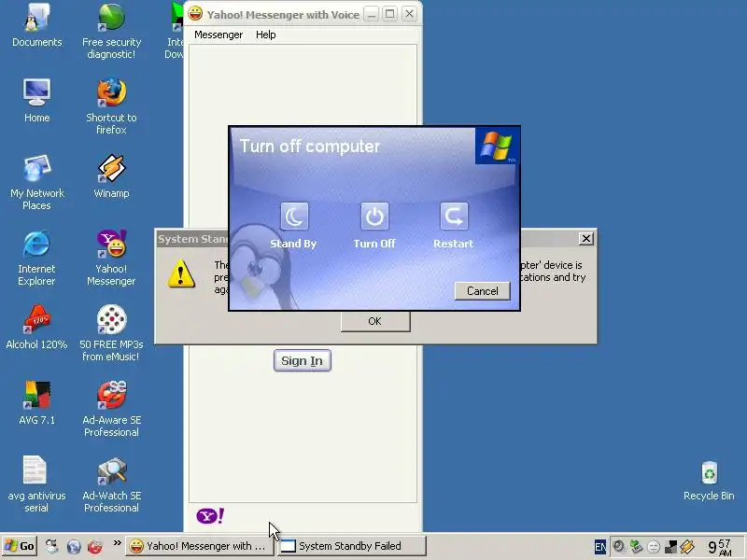This screenshot has height=560, width=747.
Task: Switch to Yahoo! Messenger taskbar button
Action: pyautogui.click(x=200, y=546)
